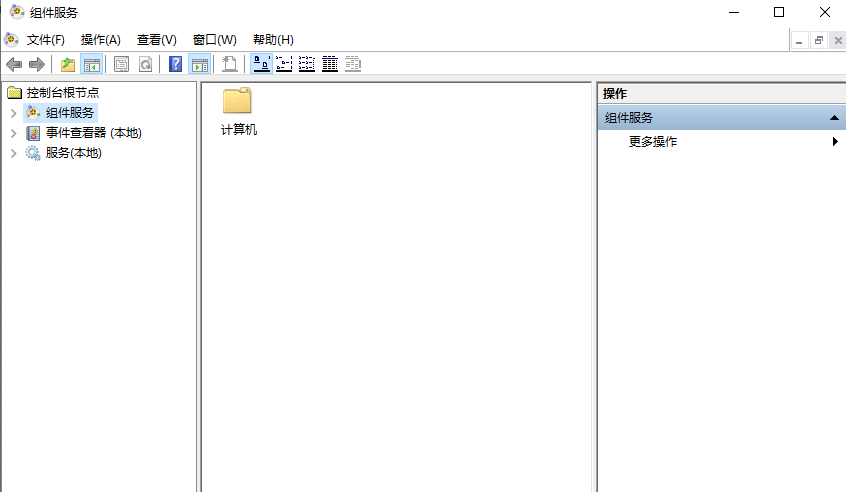Select 控制台根节点 in the tree
The height and width of the screenshot is (492, 846).
click(63, 93)
